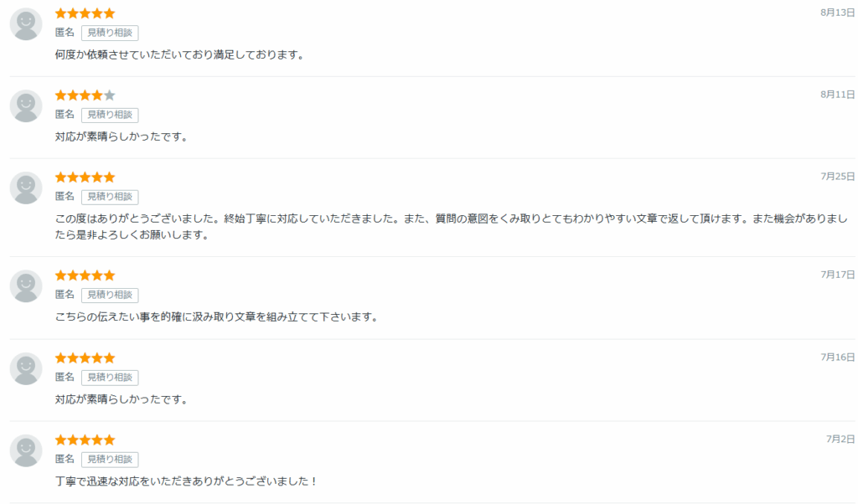Click the avatar icon of the 7月25日 review
The height and width of the screenshot is (504, 858).
click(26, 188)
